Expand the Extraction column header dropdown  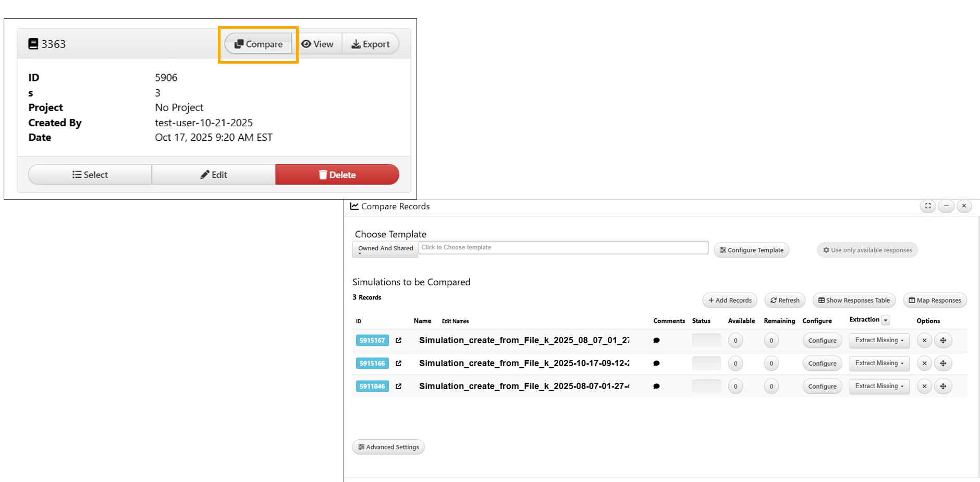pos(886,320)
